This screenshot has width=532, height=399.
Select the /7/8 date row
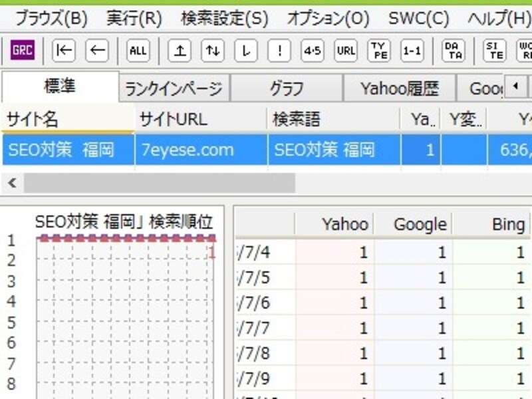[x=383, y=353]
